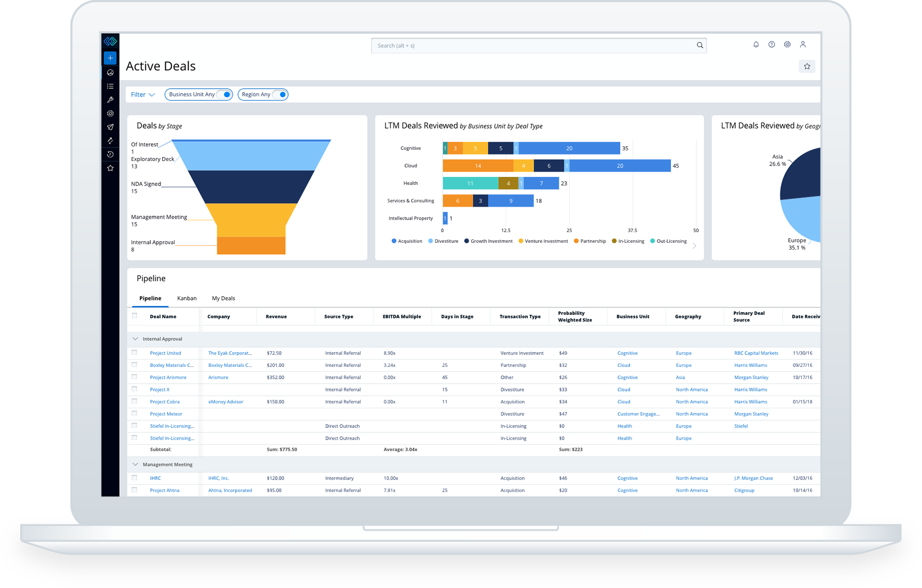Click the paper plane icon in sidebar
922x588 pixels.
(110, 127)
